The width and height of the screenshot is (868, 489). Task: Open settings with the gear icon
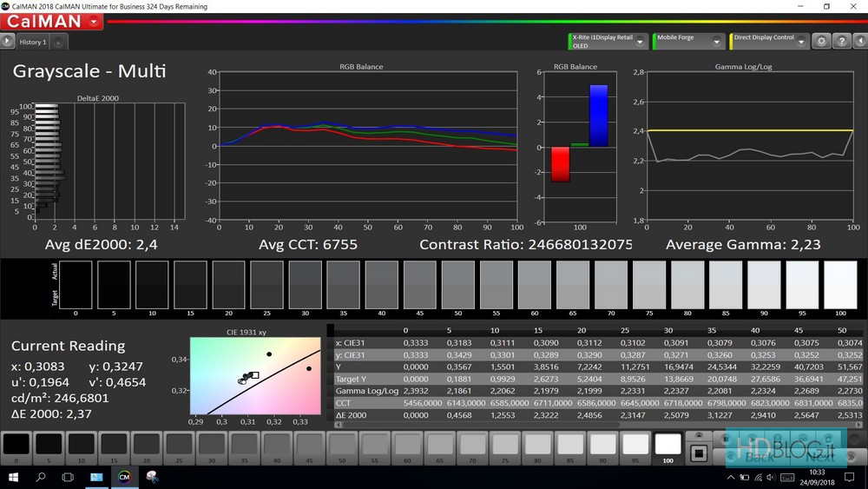(821, 41)
